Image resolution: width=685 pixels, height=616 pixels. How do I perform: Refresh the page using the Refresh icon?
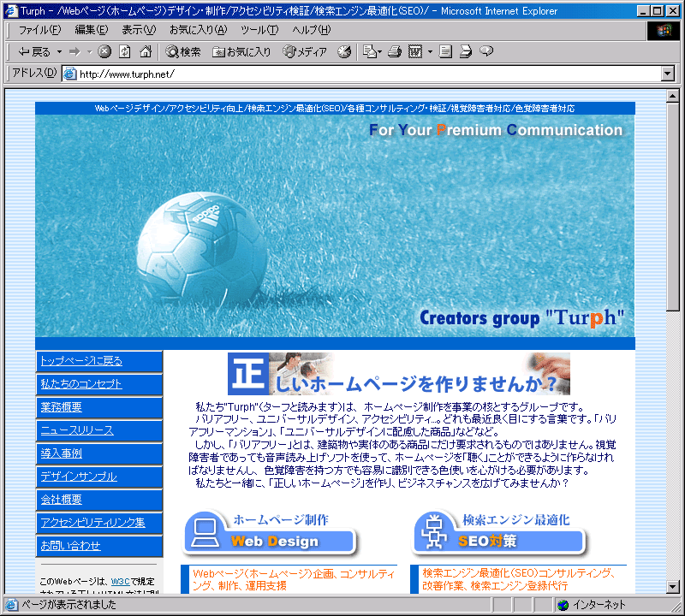pos(125,52)
